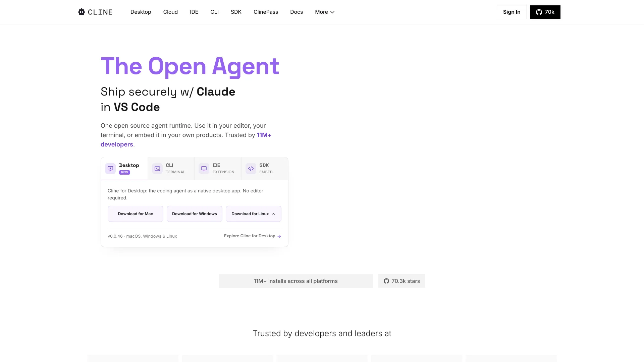
Task: Click the 70.3k stars label
Action: [x=406, y=281]
